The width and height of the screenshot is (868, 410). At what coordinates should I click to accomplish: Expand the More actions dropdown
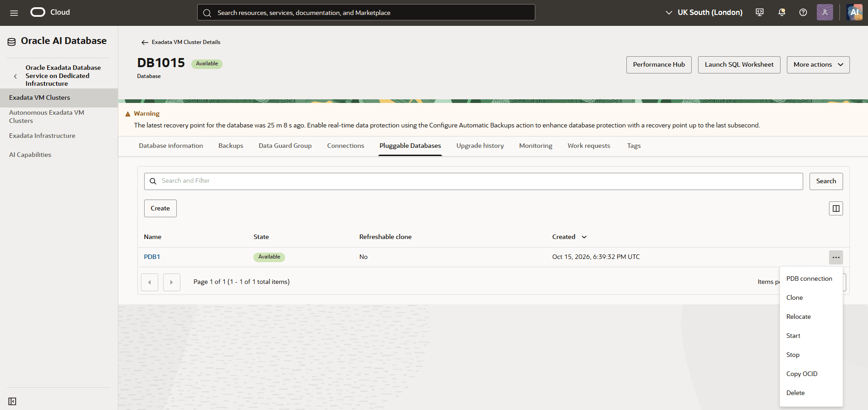click(818, 65)
